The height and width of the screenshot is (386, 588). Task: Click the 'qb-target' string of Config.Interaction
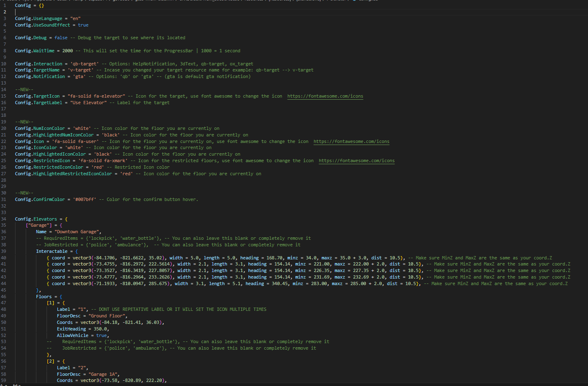click(85, 64)
